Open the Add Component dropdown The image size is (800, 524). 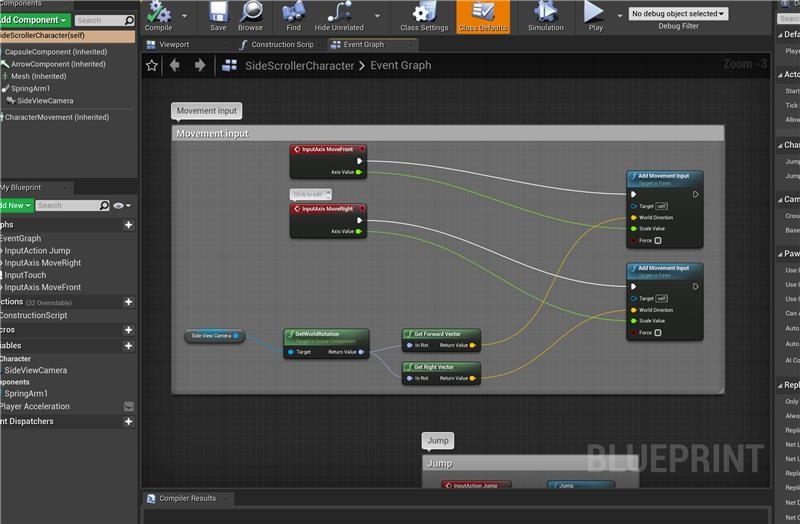[34, 20]
